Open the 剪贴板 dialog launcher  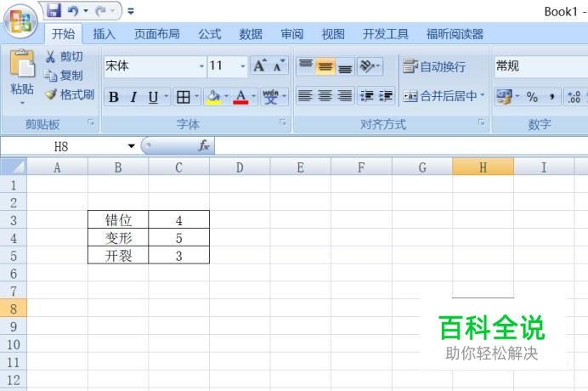click(x=91, y=122)
